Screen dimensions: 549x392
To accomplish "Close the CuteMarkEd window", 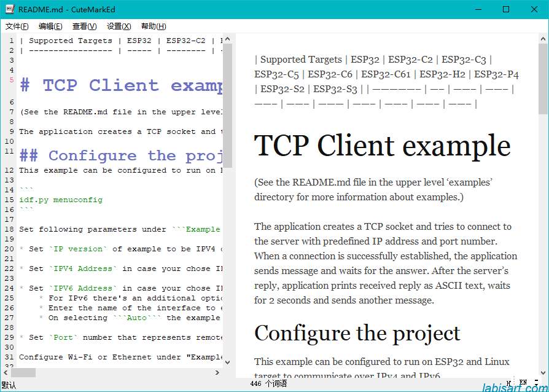I will click(x=534, y=9).
